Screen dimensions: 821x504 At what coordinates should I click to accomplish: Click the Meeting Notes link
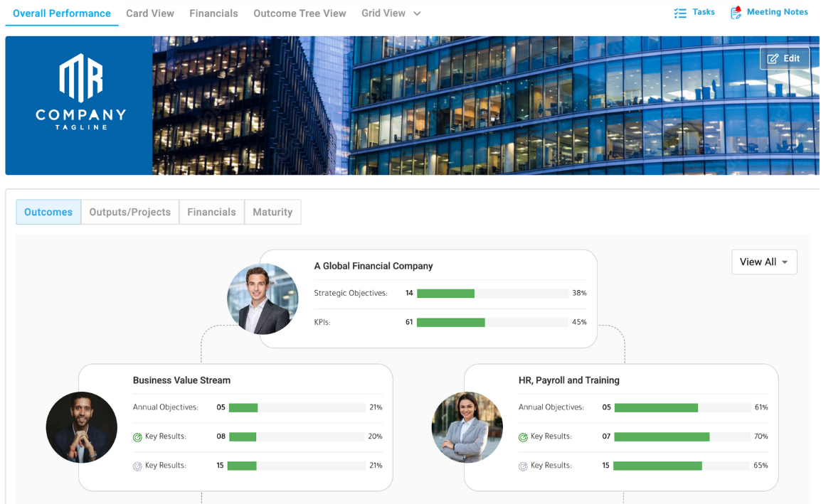(x=777, y=12)
